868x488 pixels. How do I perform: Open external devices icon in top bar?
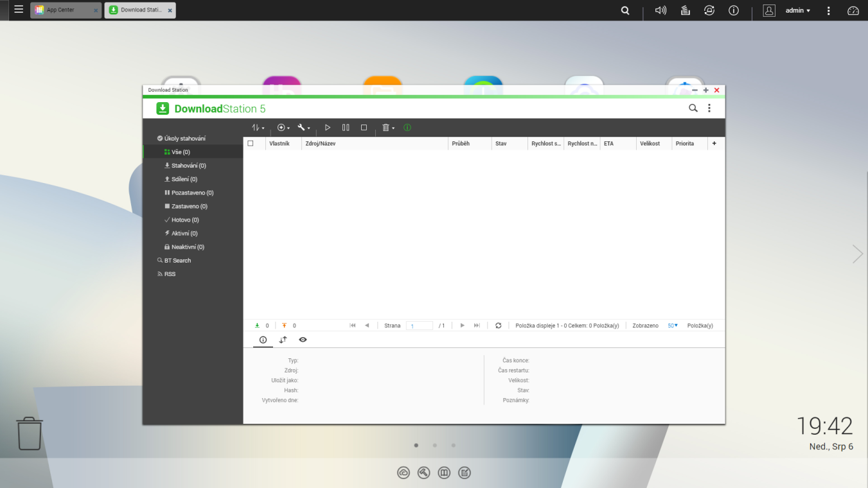click(709, 10)
